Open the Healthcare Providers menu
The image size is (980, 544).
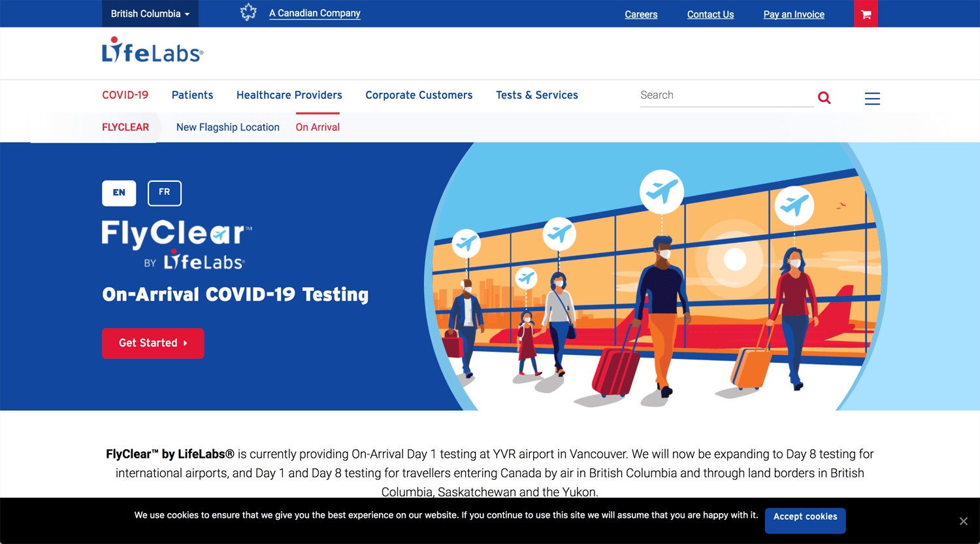pyautogui.click(x=289, y=95)
